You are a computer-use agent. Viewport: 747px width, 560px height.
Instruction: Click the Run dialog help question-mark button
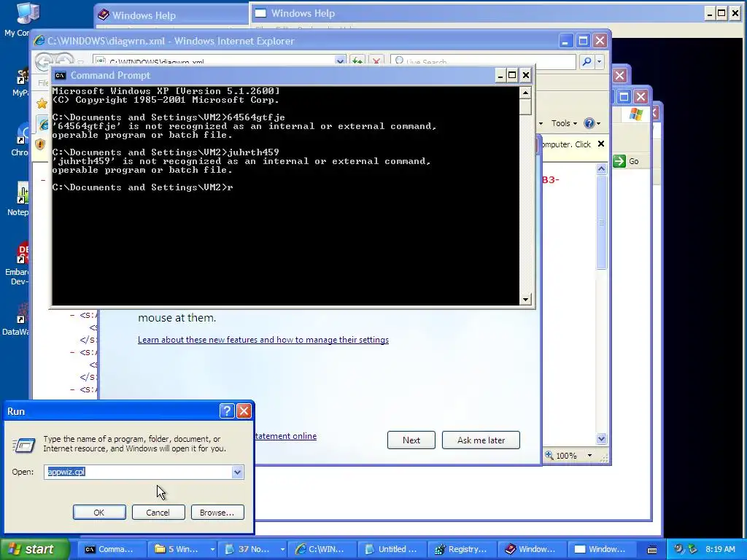click(x=227, y=411)
